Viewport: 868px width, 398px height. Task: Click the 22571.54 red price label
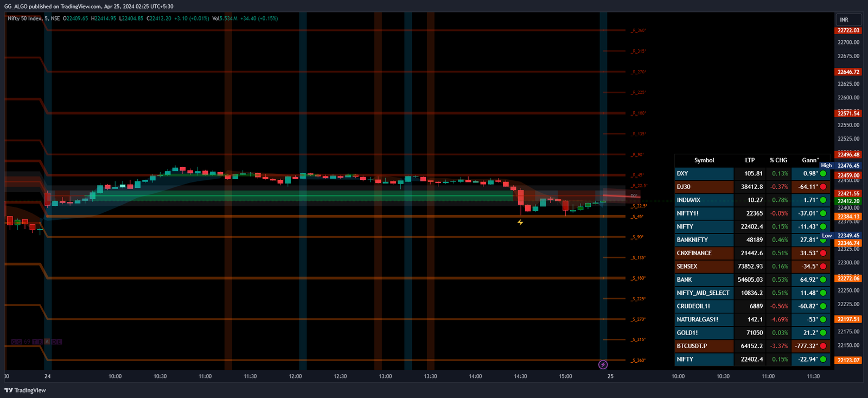click(848, 113)
